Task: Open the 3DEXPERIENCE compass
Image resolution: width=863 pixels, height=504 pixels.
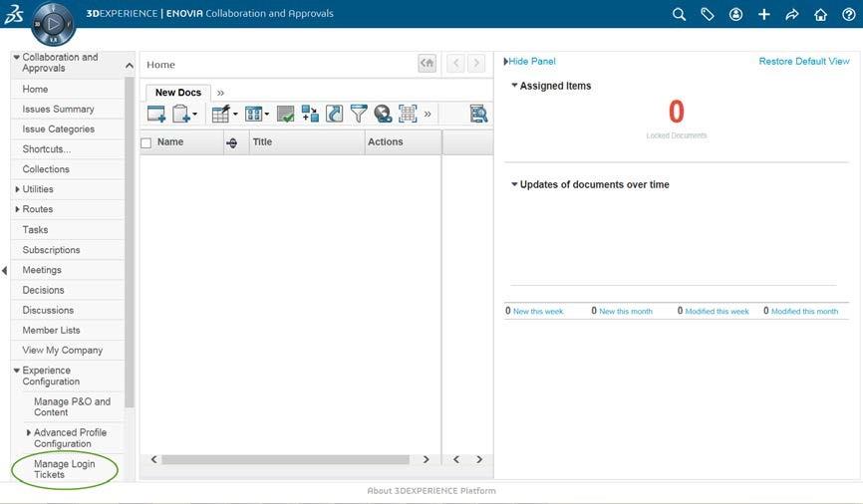Action: (x=53, y=24)
